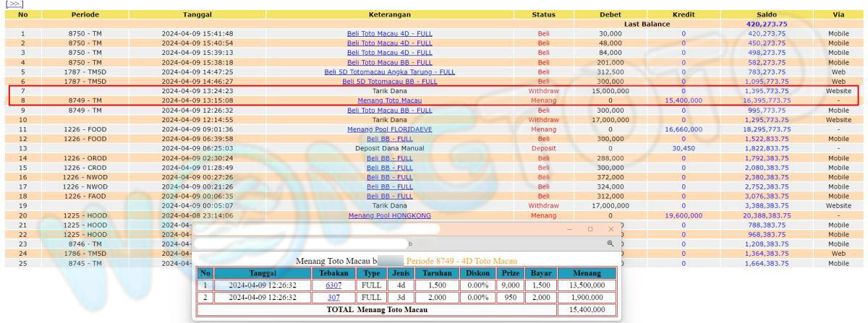This screenshot has width=868, height=323.
Task: Maximize the Menang Toto Macau popup window
Action: coord(590,229)
